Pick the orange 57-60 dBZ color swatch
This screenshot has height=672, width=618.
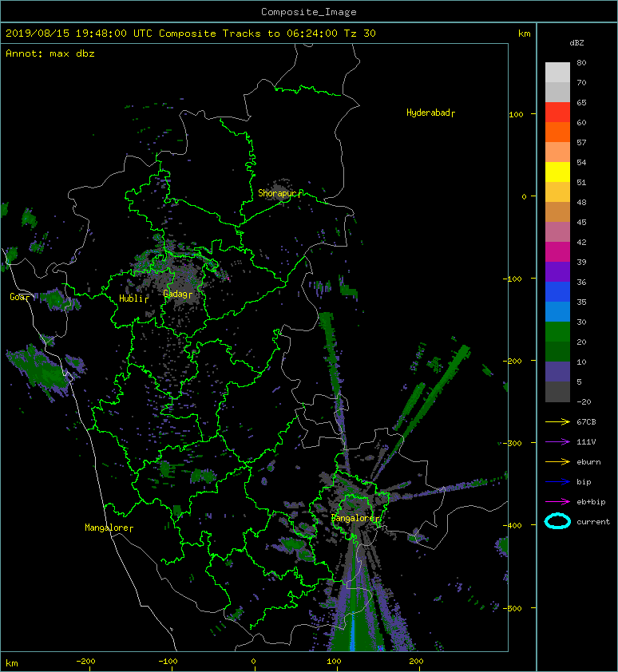[557, 132]
